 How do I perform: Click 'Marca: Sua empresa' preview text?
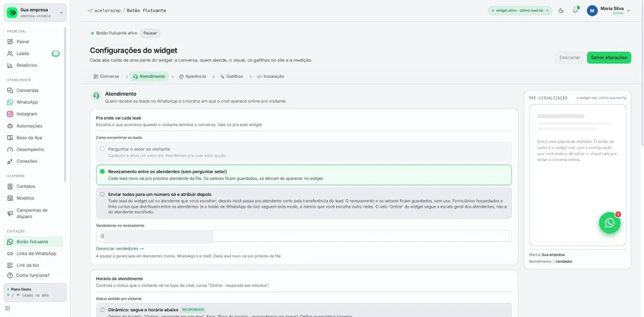pyautogui.click(x=546, y=255)
